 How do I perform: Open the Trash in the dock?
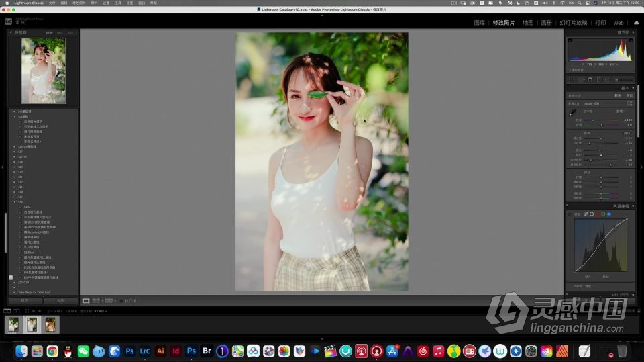pyautogui.click(x=623, y=351)
